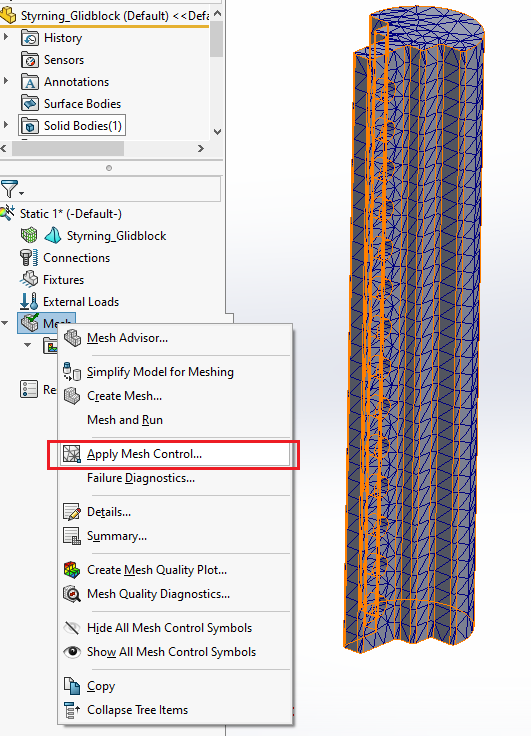Click the Create Mesh Quality Plot icon
The image size is (531, 736).
72,570
